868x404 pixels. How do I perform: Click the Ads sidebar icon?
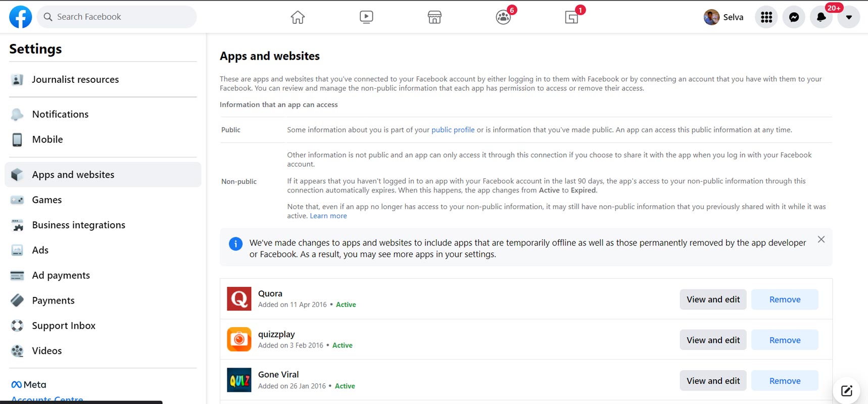(x=17, y=250)
